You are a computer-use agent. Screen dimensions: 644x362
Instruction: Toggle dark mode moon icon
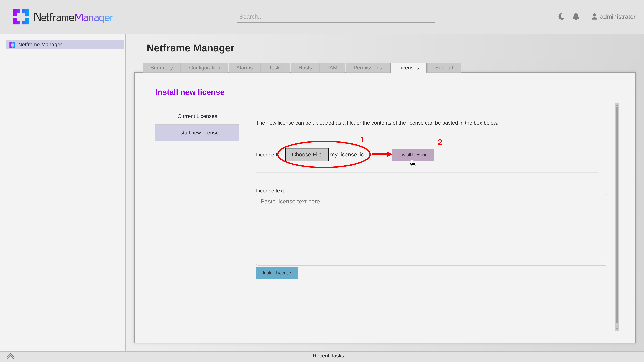pos(561,16)
